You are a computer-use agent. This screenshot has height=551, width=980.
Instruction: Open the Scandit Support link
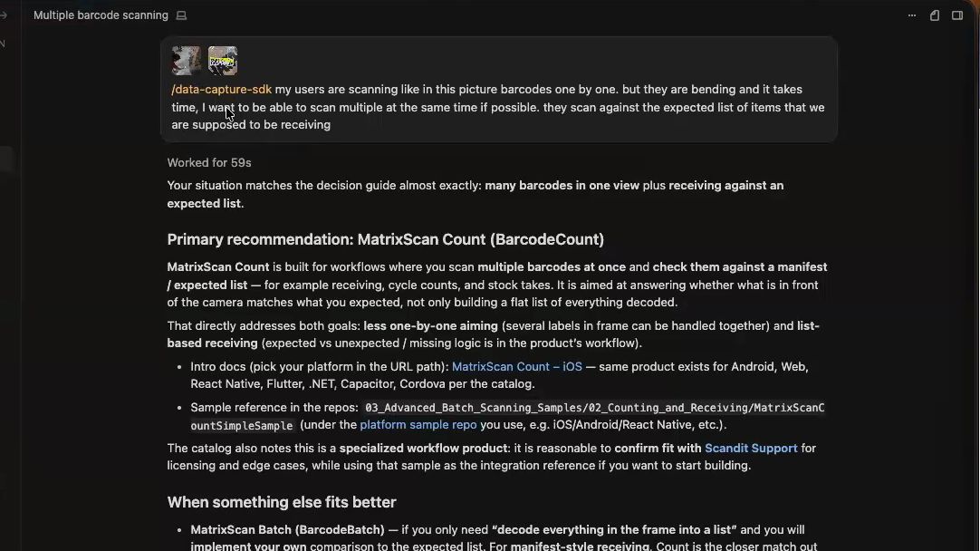[x=751, y=448]
